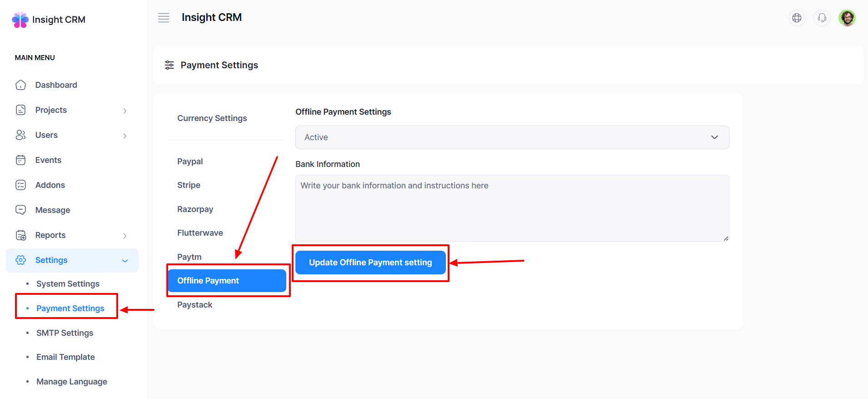This screenshot has height=399, width=868.
Task: Open the Paystack tab
Action: [x=195, y=305]
